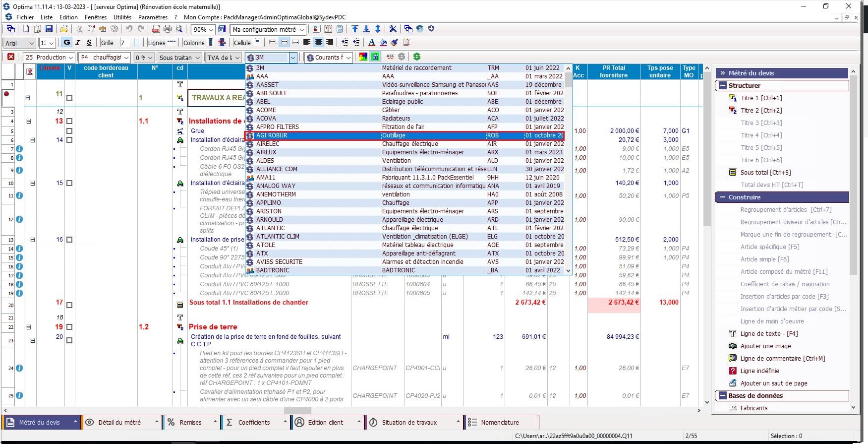The height and width of the screenshot is (444, 868).
Task: Tick checkbox on line 11 Travaux
Action: tap(69, 98)
